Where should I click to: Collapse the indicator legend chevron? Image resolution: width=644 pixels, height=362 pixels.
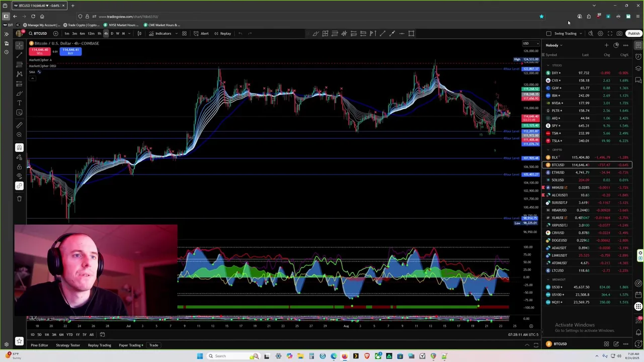click(x=31, y=78)
